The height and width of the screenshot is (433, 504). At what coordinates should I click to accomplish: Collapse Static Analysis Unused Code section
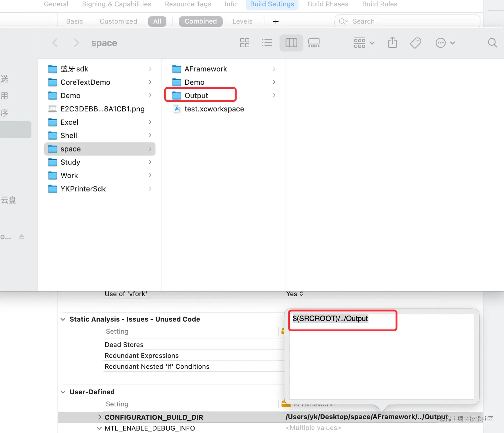click(63, 319)
